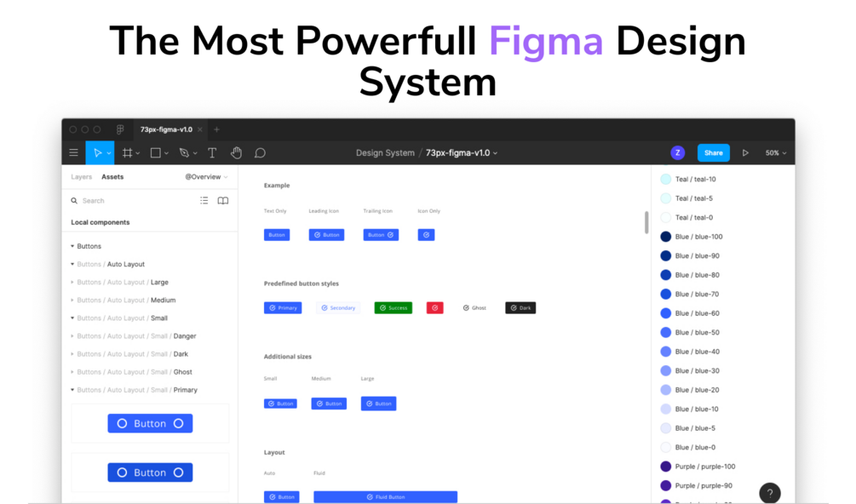Pick the Blue / blue-60 color style

[x=690, y=313]
